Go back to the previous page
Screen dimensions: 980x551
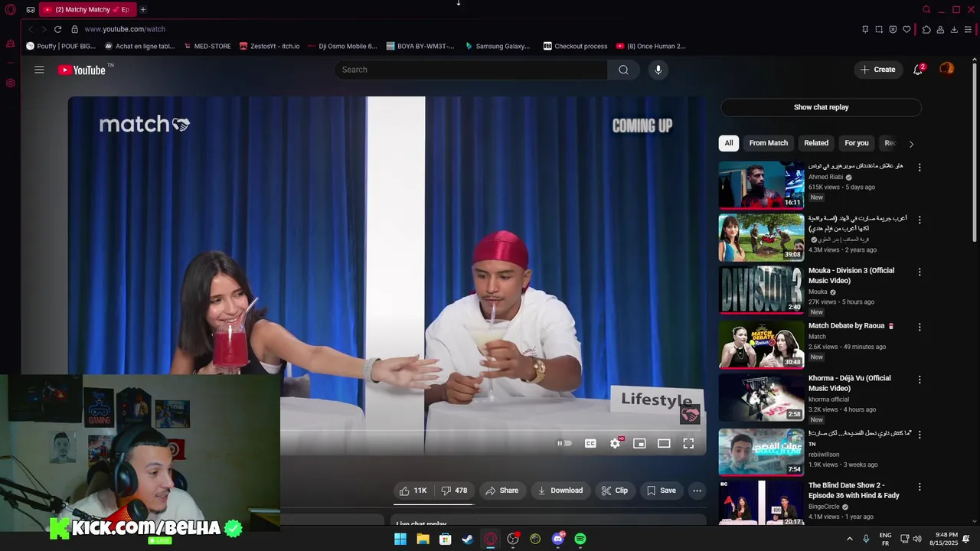(30, 29)
